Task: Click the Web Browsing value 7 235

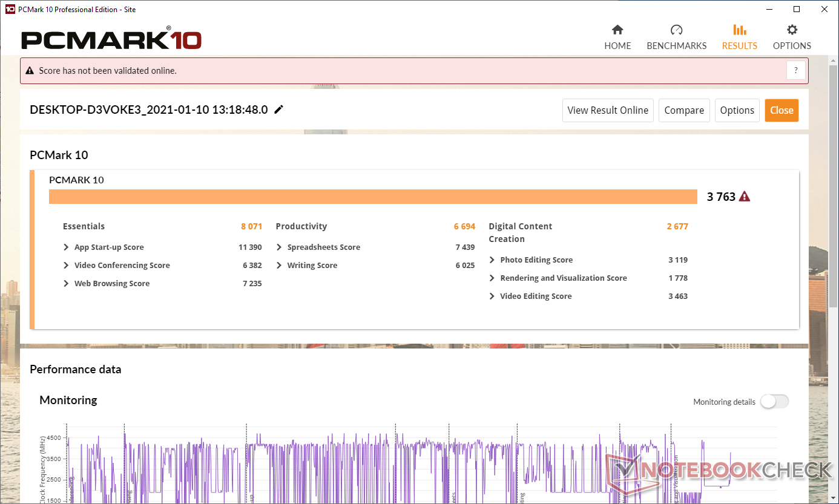Action: point(252,284)
